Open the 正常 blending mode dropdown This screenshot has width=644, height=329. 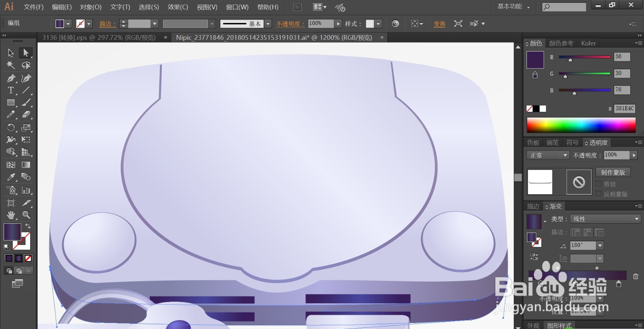[548, 155]
